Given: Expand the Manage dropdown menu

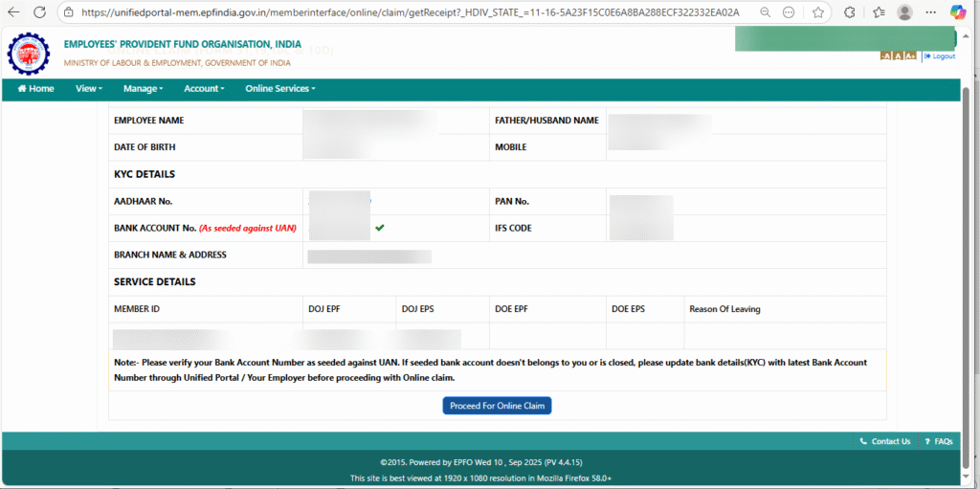Looking at the screenshot, I should [x=144, y=89].
